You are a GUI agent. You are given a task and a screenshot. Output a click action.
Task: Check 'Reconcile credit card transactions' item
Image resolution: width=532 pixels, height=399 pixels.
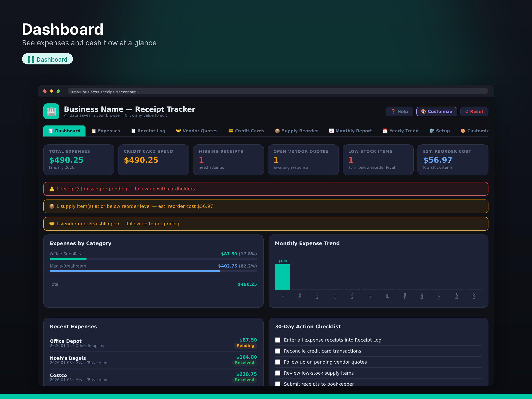(278, 351)
